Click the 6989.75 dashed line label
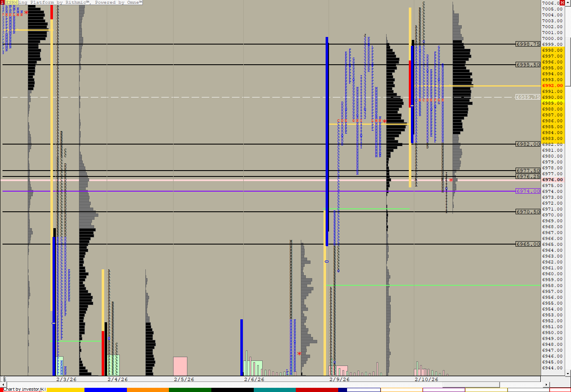The height and width of the screenshot is (392, 571). [528, 97]
